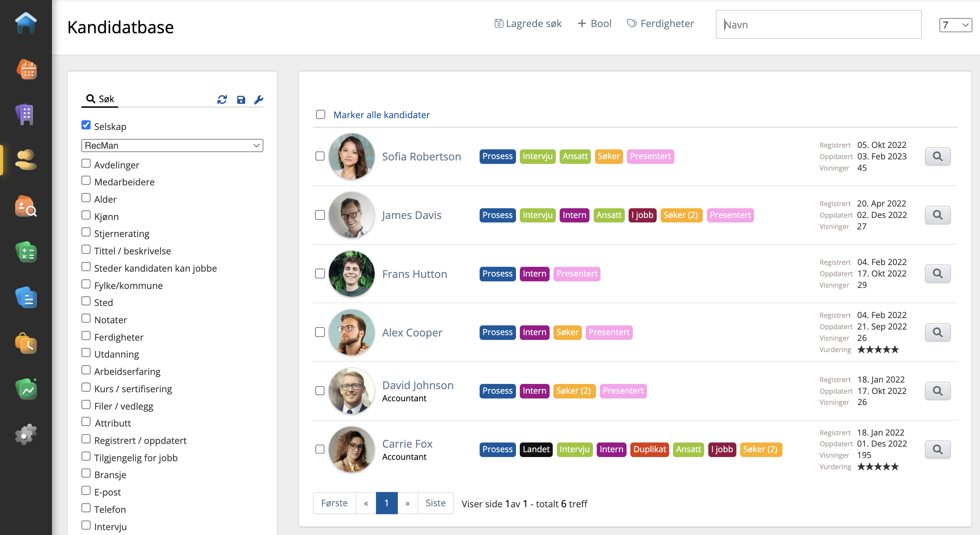Uncheck the Selskap filter checkbox

point(86,125)
